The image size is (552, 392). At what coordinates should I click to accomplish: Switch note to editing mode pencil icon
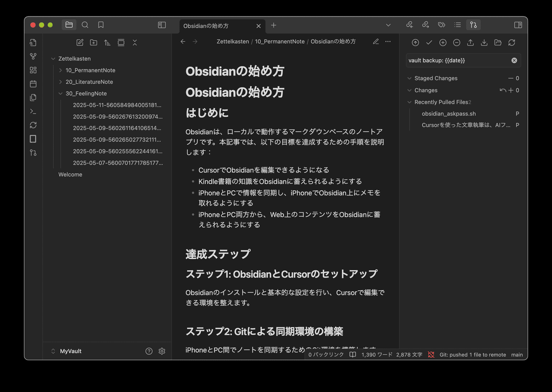[376, 41]
